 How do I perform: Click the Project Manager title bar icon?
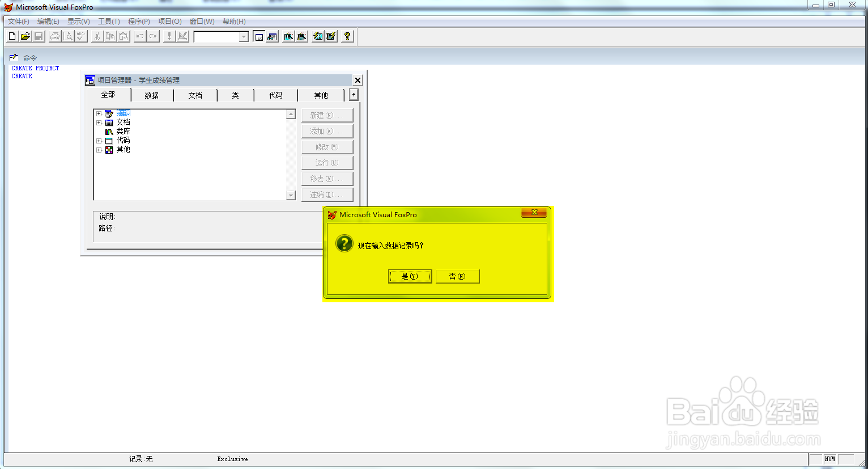90,80
